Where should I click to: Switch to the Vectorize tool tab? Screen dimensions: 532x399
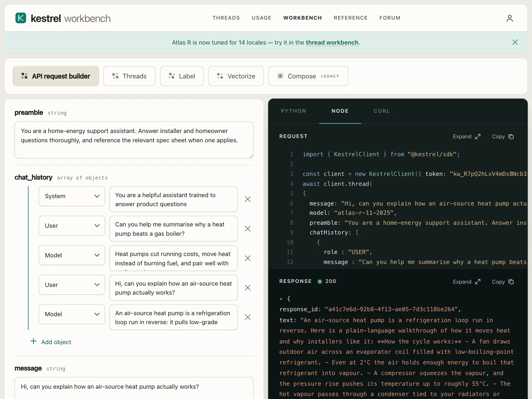[x=236, y=76]
